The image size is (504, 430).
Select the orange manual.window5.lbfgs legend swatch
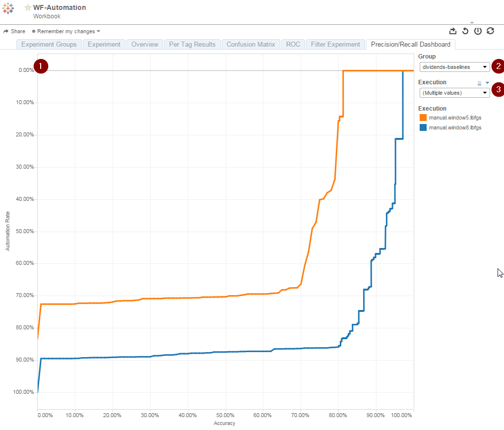423,118
